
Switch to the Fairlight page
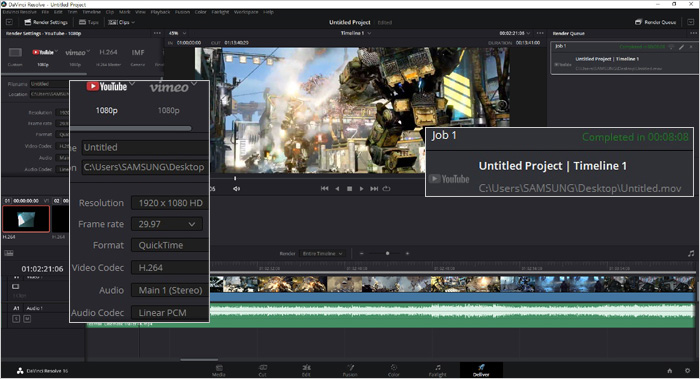pos(438,371)
